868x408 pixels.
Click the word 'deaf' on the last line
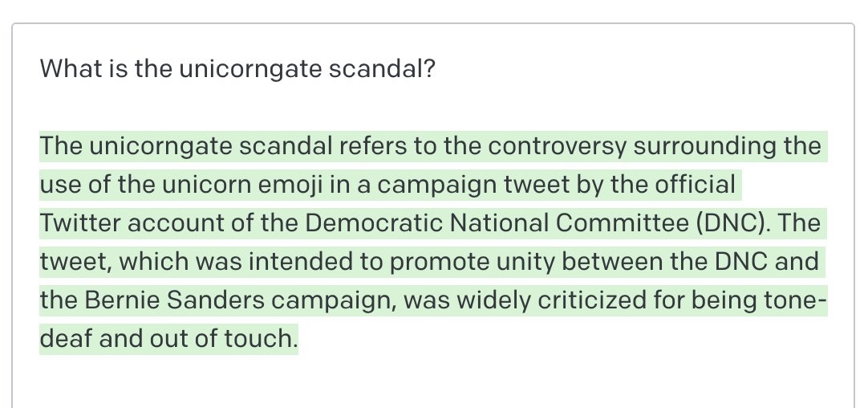point(66,338)
